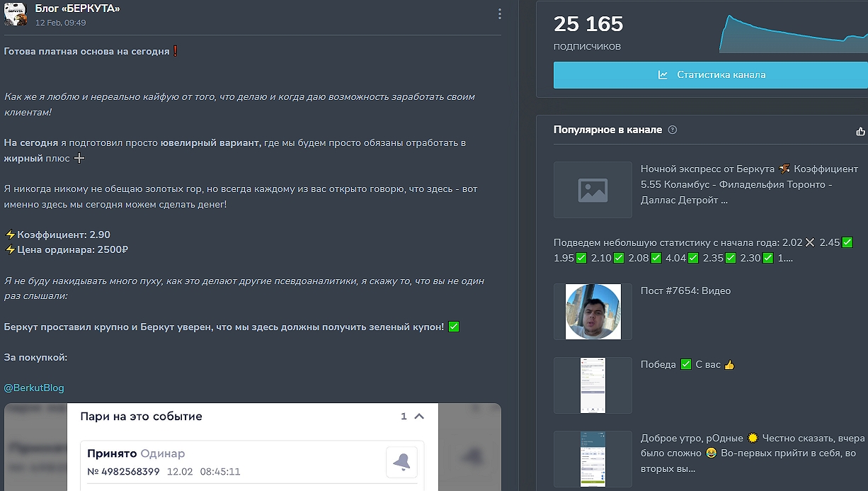Open the Блог «БЕРКУТА» channel name

(77, 9)
